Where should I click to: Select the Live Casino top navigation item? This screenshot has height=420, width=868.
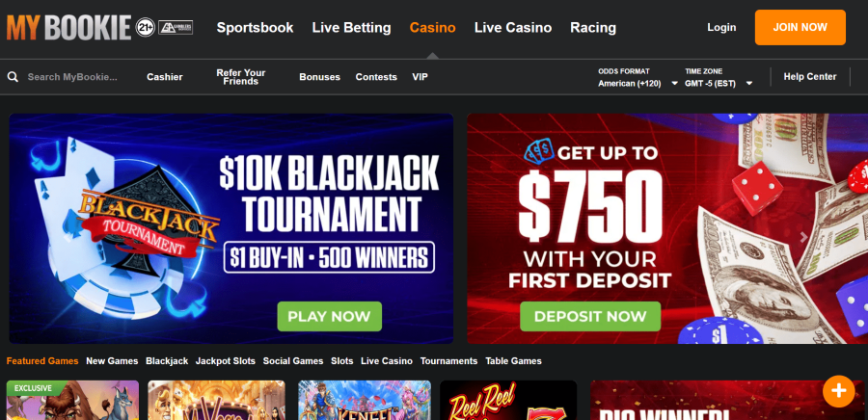513,28
